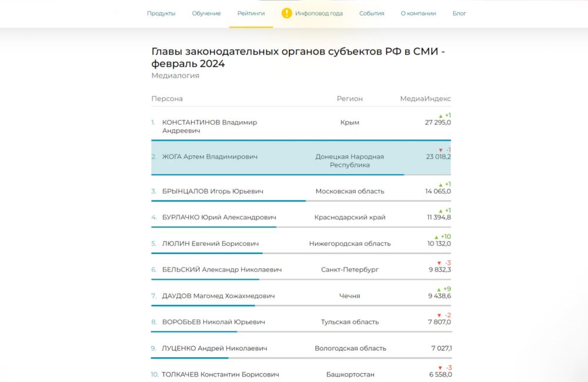Click green up arrow beside Константинов's index
Image resolution: width=588 pixels, height=382 pixels.
click(440, 116)
